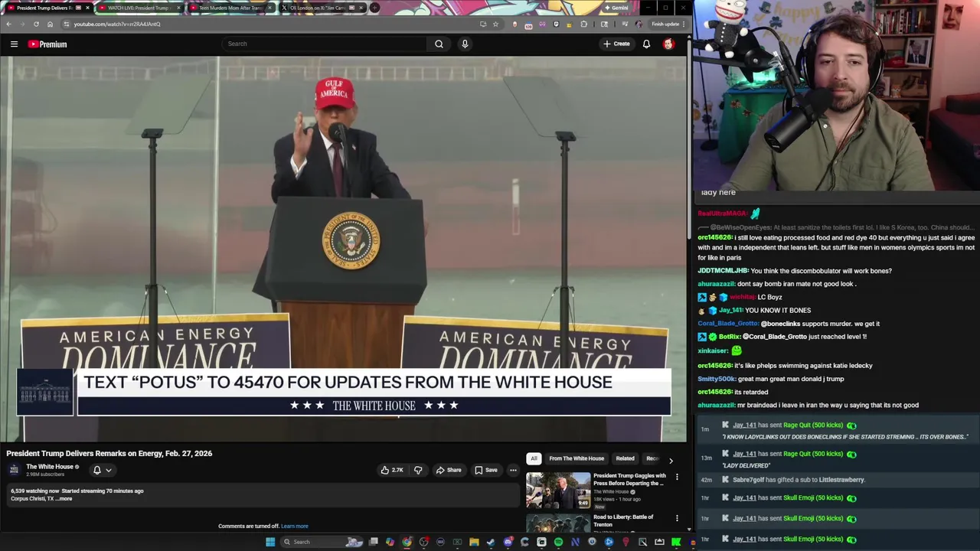This screenshot has width=980, height=551.
Task: Open the browser home page
Action: point(50,24)
